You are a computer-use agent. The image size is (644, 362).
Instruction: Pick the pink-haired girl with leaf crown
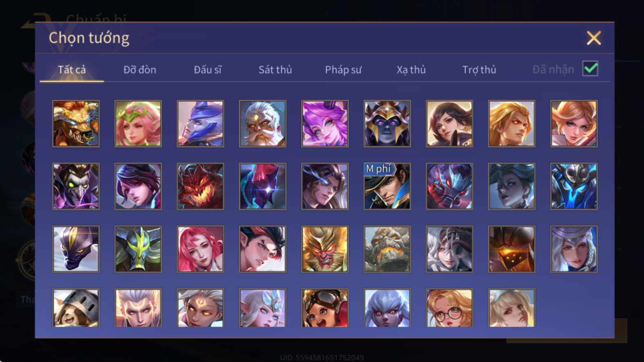138,124
